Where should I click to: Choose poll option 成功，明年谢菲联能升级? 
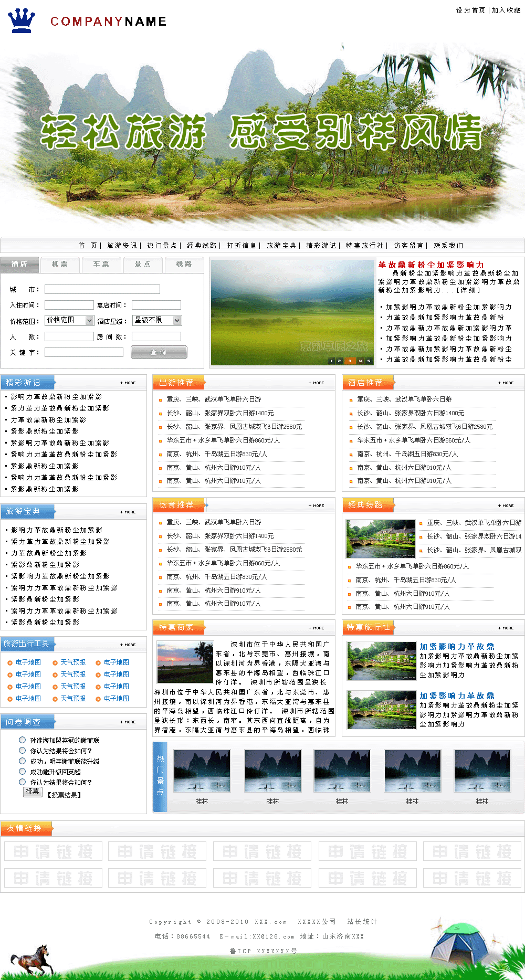[x=22, y=761]
